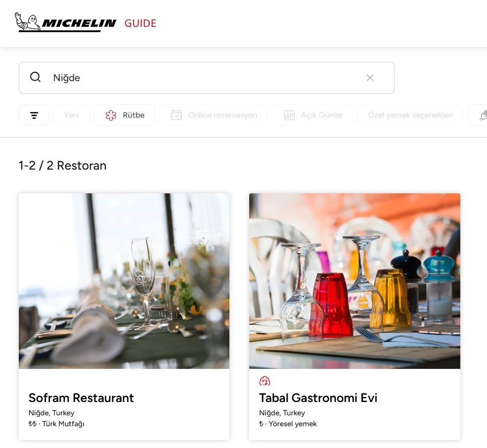Image resolution: width=487 pixels, height=448 pixels.
Task: Click the partially visible last filter chip icon
Action: pos(483,115)
